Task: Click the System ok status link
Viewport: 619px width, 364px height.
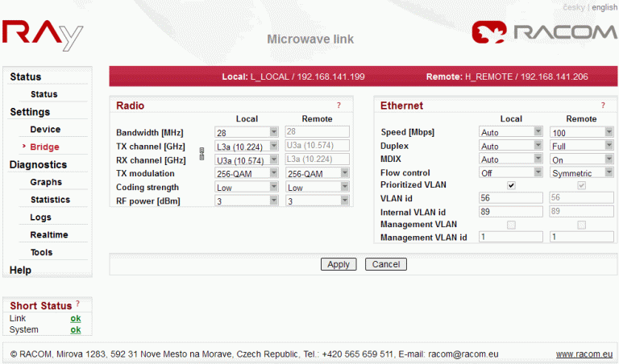Action: [76, 329]
